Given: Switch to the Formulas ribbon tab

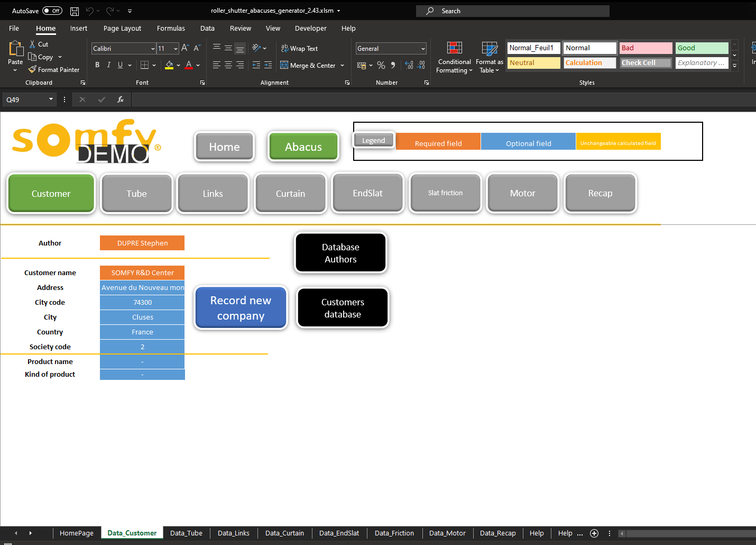Looking at the screenshot, I should click(x=171, y=29).
